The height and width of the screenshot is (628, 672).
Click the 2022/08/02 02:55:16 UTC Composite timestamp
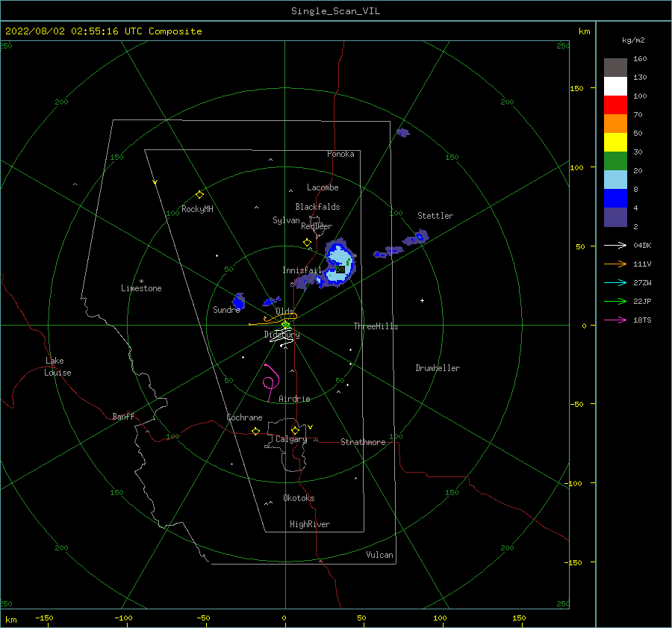[103, 31]
